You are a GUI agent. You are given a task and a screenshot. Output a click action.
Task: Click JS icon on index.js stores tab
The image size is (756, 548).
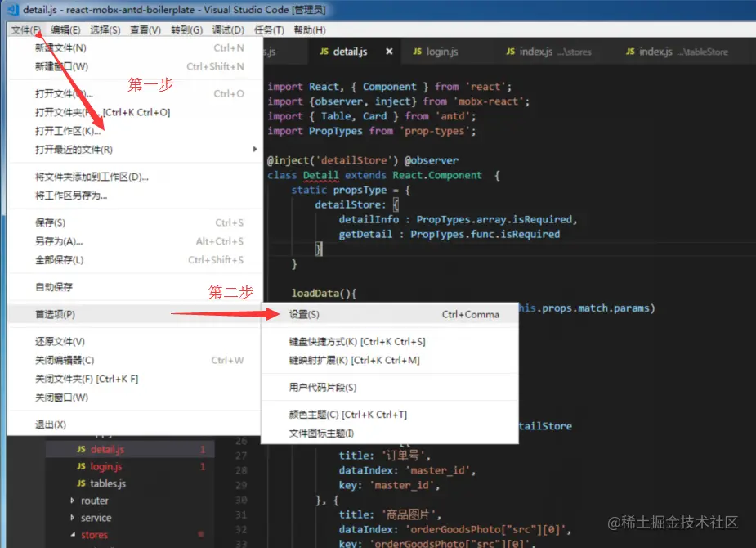click(510, 52)
